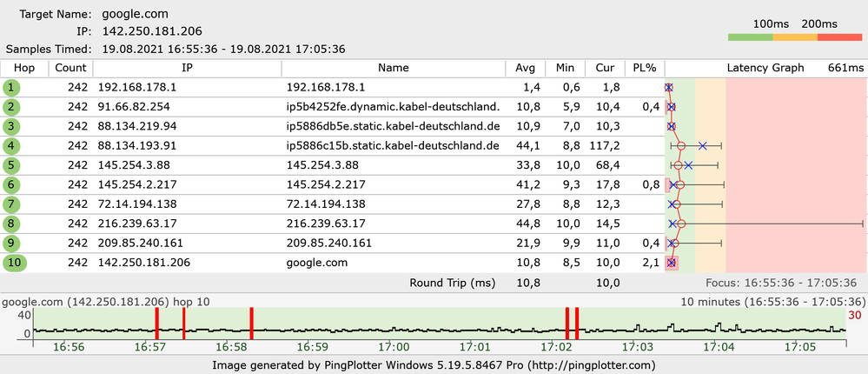Click the packet loss bar near 16:58
Image resolution: width=868 pixels, height=374 pixels.
[251, 324]
